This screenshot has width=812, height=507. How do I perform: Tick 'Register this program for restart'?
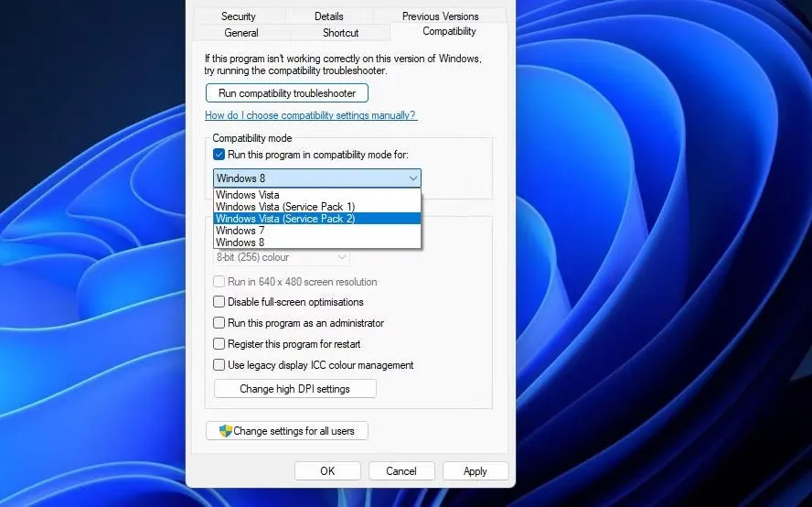[219, 344]
